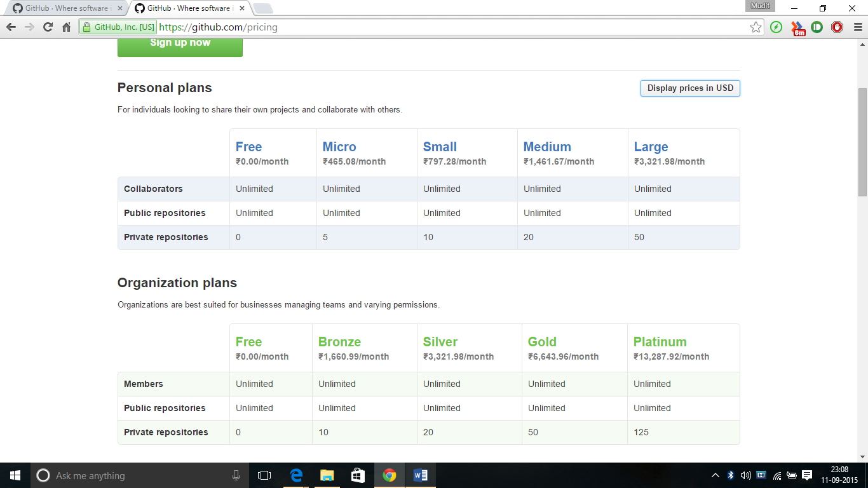Click the ₹13,287.92/month Platinum price
Screen dimensions: 868x488
671,356
